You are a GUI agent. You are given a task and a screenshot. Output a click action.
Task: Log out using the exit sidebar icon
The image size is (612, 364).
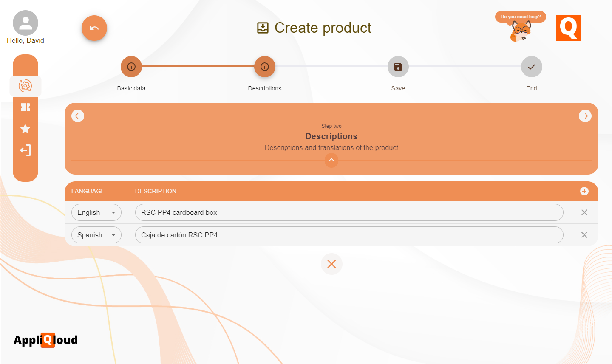[x=25, y=150]
